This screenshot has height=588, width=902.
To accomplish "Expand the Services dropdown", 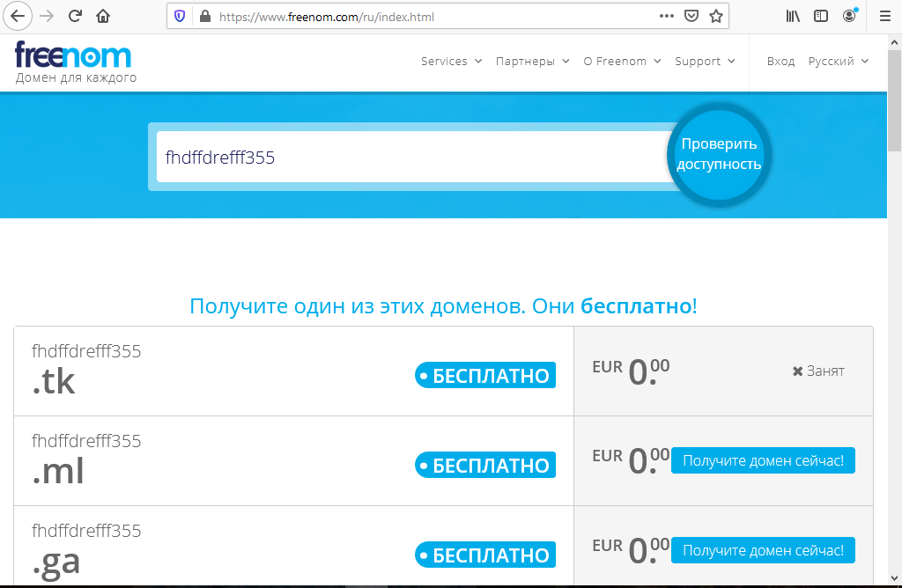I will [x=452, y=61].
